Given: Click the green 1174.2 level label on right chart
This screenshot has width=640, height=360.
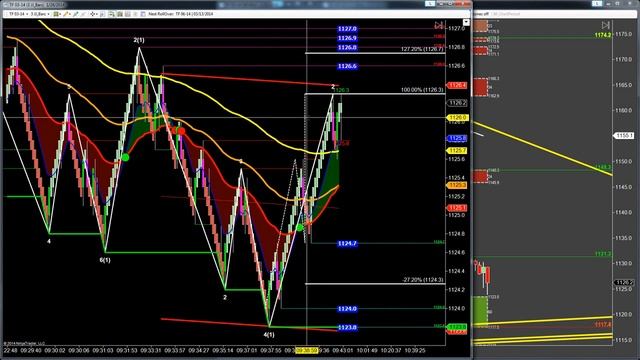Looking at the screenshot, I should [603, 35].
